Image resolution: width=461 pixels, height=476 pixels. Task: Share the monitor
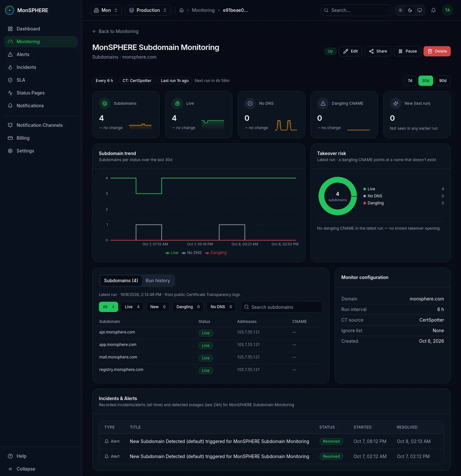[x=378, y=51]
